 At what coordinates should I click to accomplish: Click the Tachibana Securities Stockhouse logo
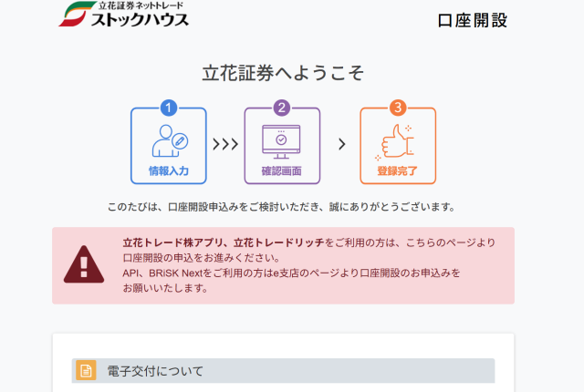pyautogui.click(x=124, y=15)
